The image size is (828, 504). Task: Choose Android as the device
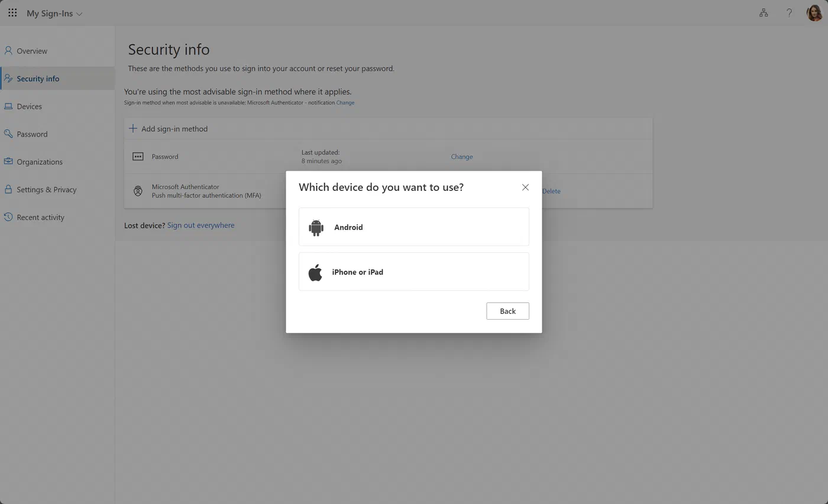pyautogui.click(x=413, y=227)
